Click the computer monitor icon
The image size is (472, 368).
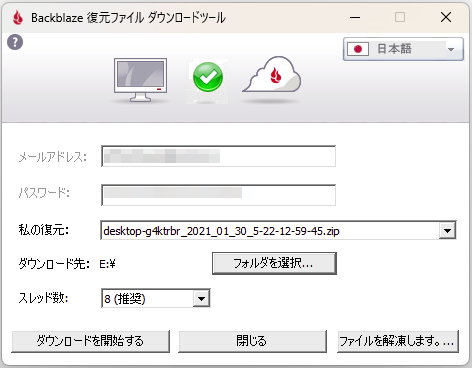[140, 80]
